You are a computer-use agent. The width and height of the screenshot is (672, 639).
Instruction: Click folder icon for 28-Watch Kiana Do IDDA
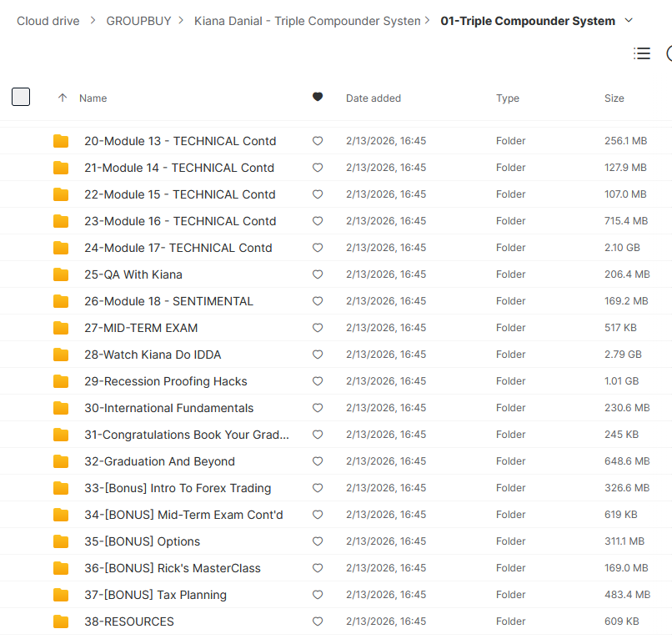(x=61, y=355)
